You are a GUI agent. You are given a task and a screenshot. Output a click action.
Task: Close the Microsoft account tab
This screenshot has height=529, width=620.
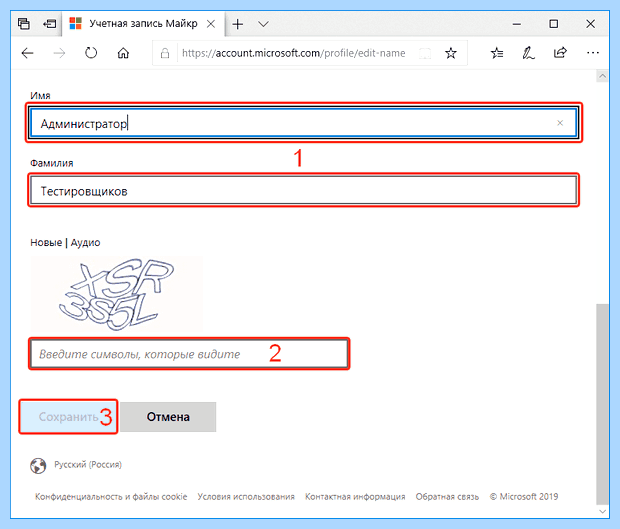coord(211,24)
